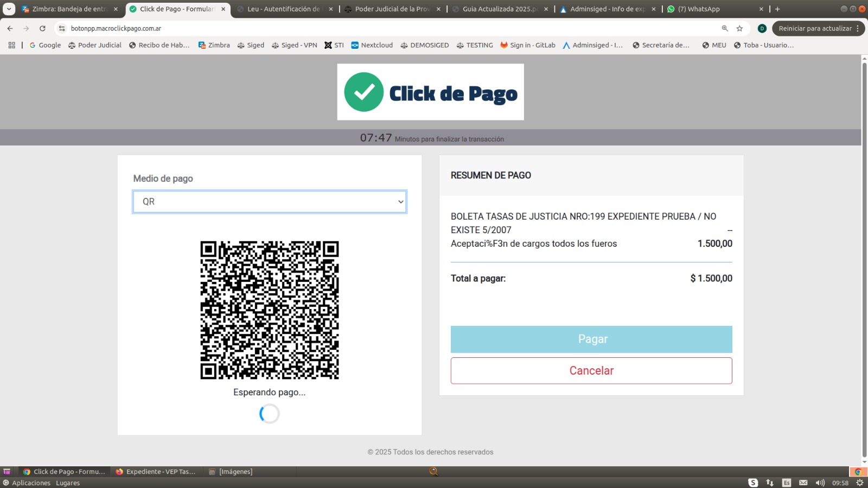Viewport: 868px width, 488px height.
Task: Click the Es keyboard layout indicator
Action: coord(787,483)
